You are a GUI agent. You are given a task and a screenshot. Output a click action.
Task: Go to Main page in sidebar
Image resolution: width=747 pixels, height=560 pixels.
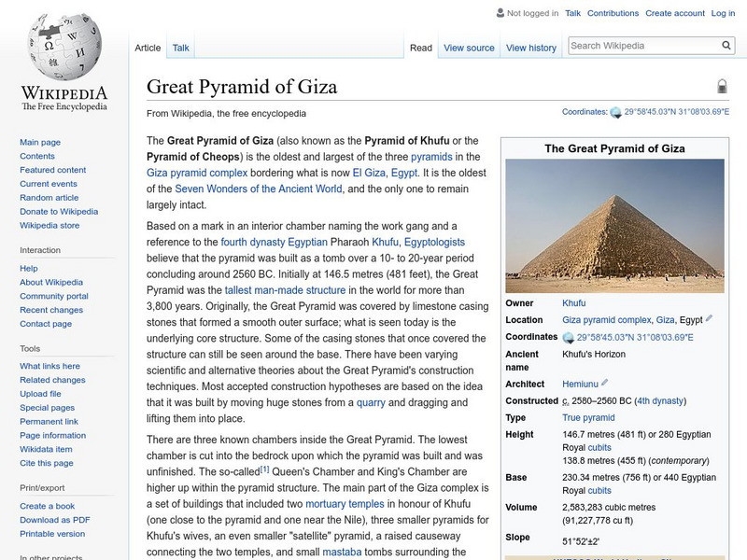tap(40, 142)
